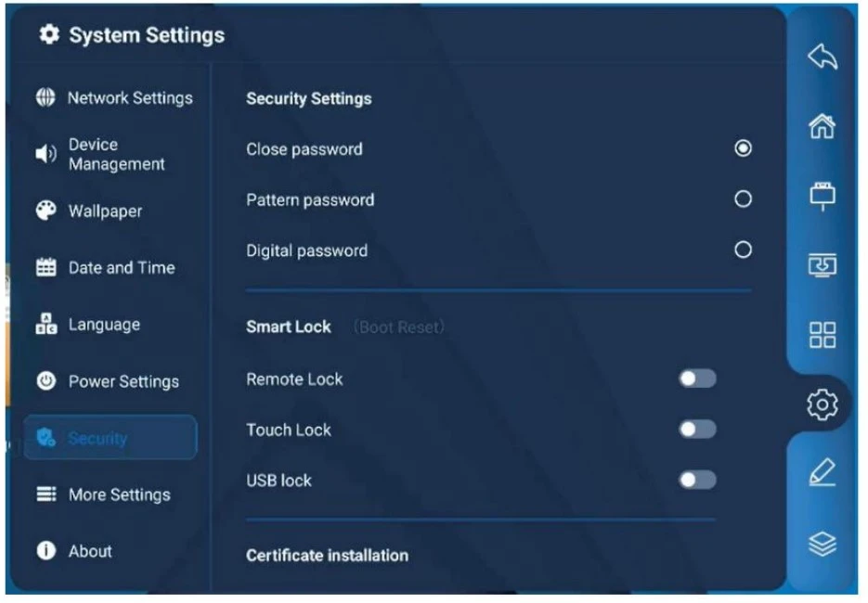Toggle the Remote Lock switch

[x=697, y=378]
